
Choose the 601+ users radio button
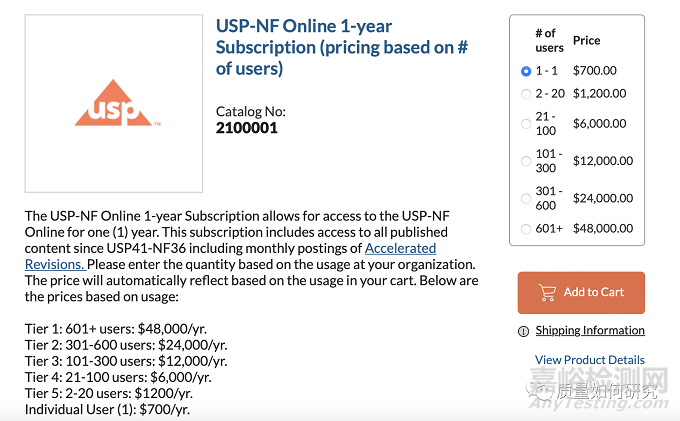[526, 229]
